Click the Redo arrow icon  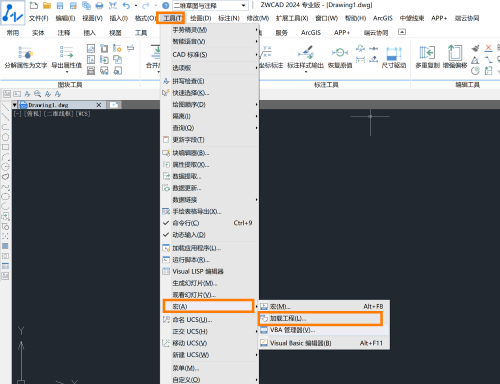pyautogui.click(x=146, y=5)
